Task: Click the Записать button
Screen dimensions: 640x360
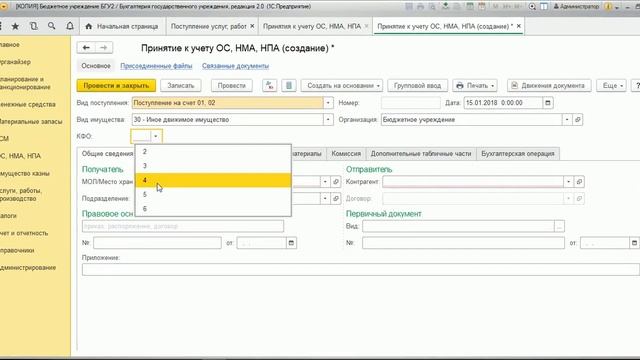Action: coord(180,85)
